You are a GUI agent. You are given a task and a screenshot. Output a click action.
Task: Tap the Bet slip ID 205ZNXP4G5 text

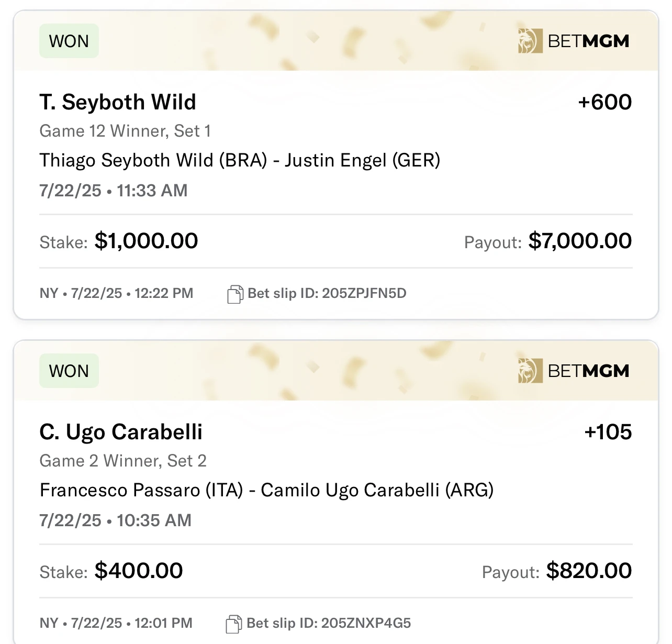329,623
